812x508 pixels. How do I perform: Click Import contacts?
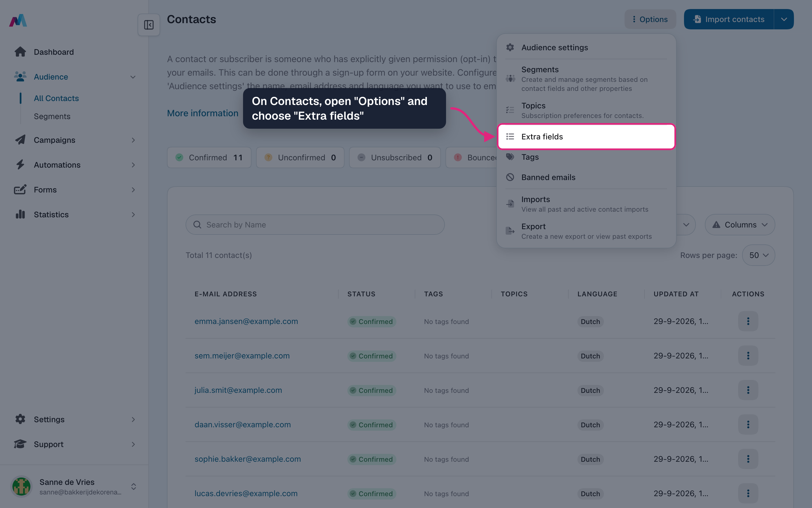click(x=729, y=19)
